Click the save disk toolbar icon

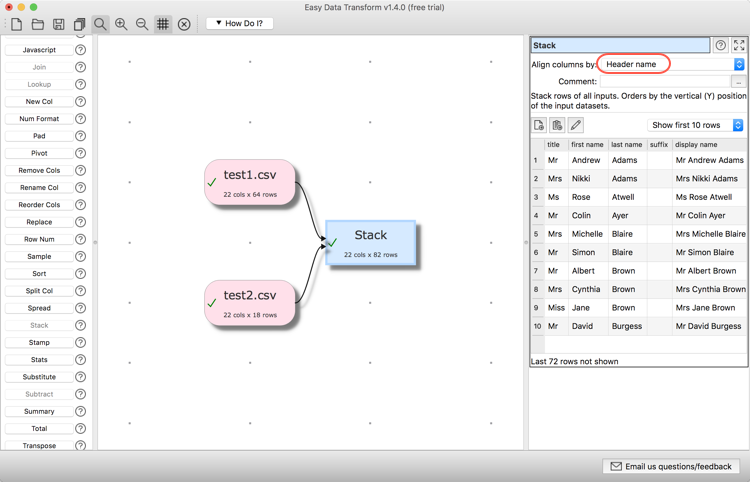(59, 24)
